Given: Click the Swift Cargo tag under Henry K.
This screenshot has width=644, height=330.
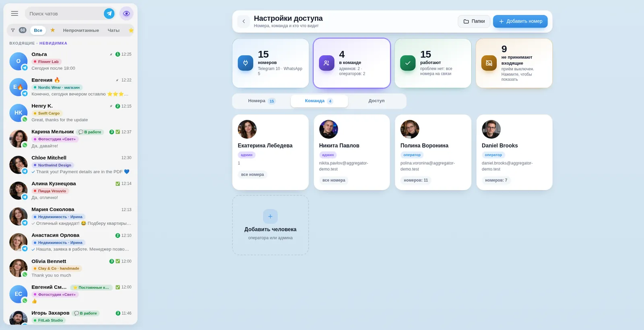Looking at the screenshot, I should pyautogui.click(x=47, y=113).
